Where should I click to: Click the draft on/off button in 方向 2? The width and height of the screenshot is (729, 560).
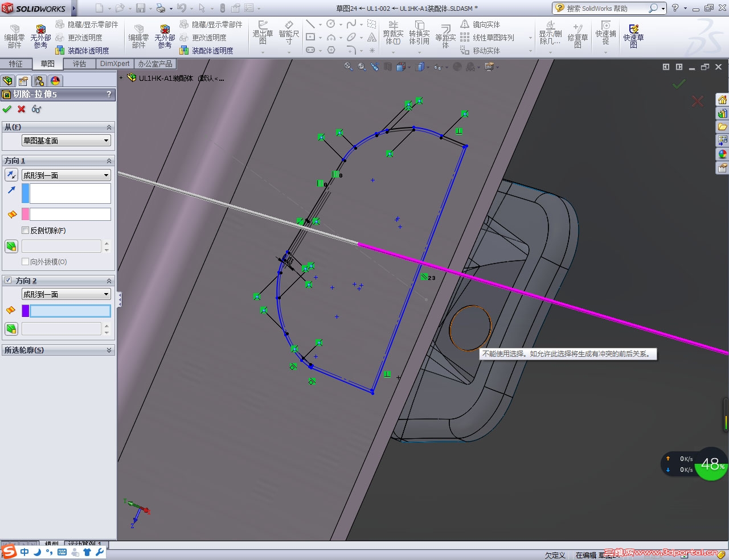(x=11, y=329)
